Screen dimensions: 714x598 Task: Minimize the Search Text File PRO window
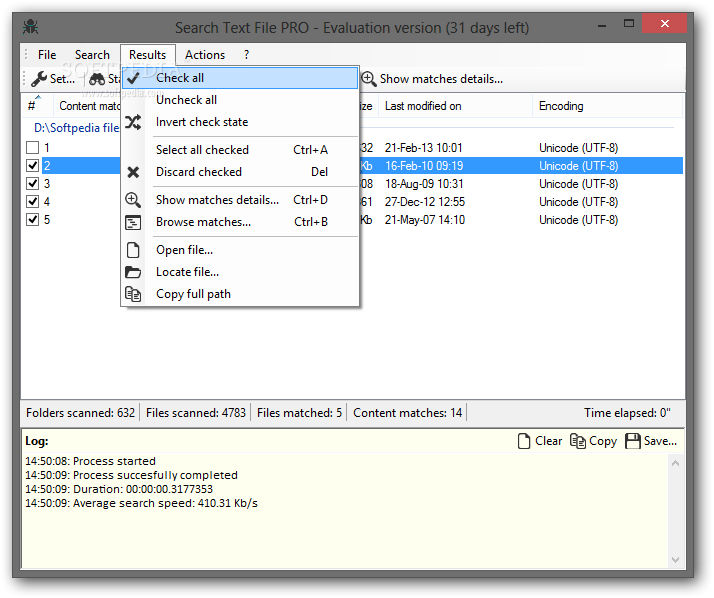602,25
